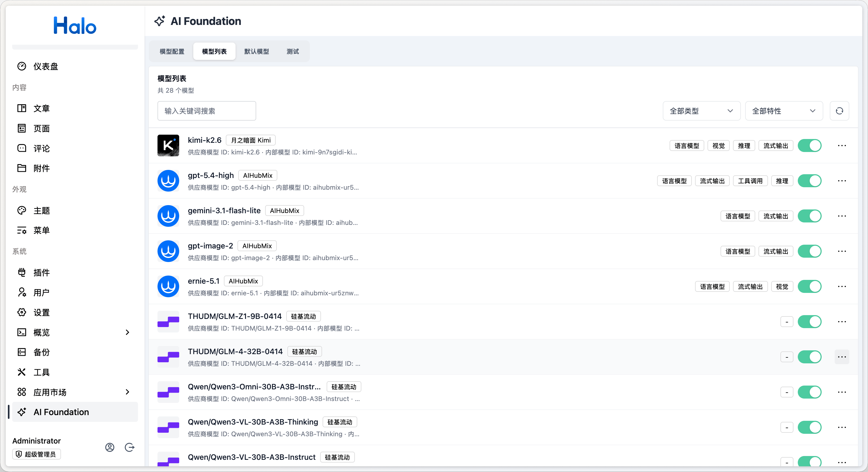
Task: Click the 推理 tag on kimi-k2.6
Action: point(744,146)
